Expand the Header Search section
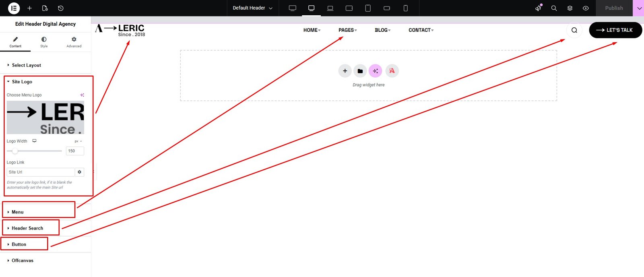Viewport: 644px width, 277px height. click(x=27, y=228)
